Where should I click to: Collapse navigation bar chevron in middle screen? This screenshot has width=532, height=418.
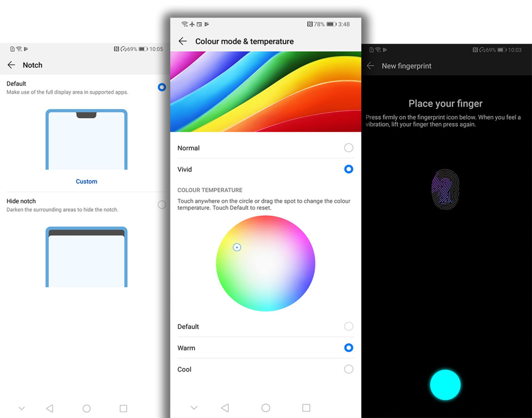coord(194,408)
